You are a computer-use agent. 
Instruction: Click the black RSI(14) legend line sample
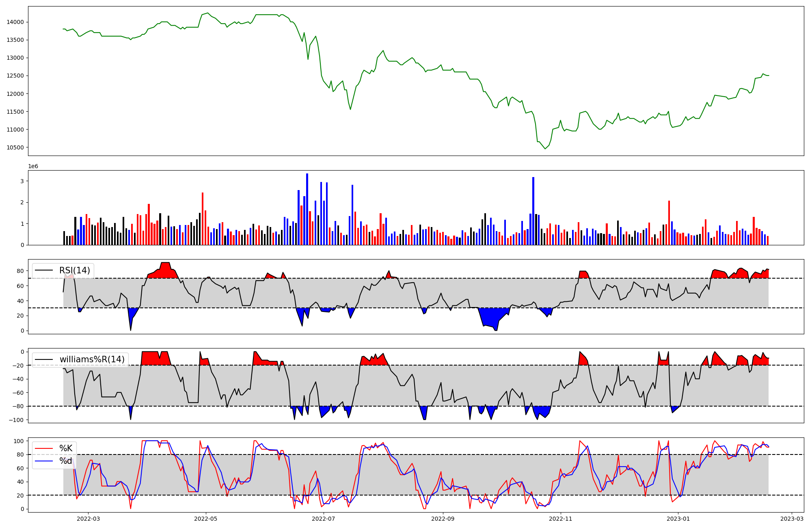(44, 270)
